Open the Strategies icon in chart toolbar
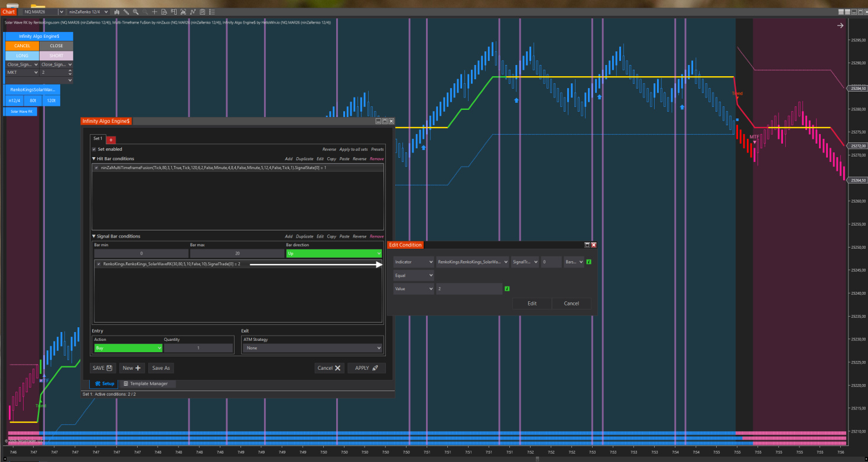The height and width of the screenshot is (462, 868). (x=202, y=12)
